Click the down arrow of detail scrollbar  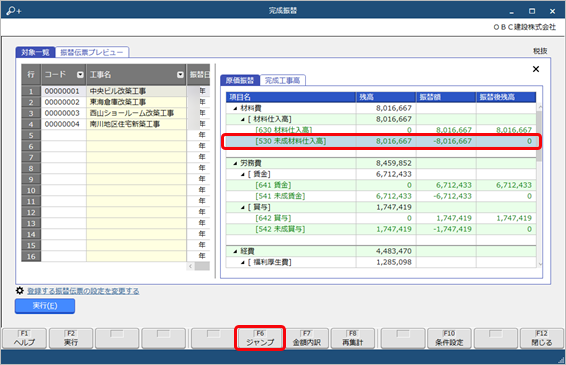[540, 264]
